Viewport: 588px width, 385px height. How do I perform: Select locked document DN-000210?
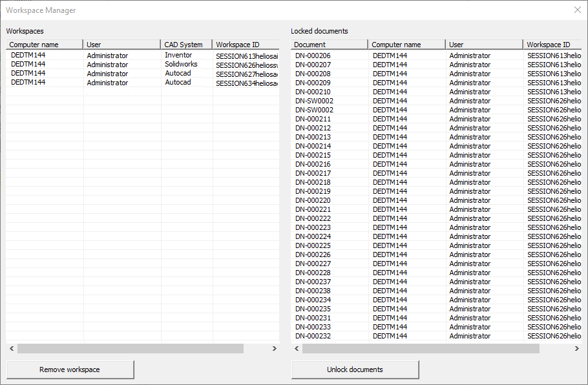pos(437,92)
